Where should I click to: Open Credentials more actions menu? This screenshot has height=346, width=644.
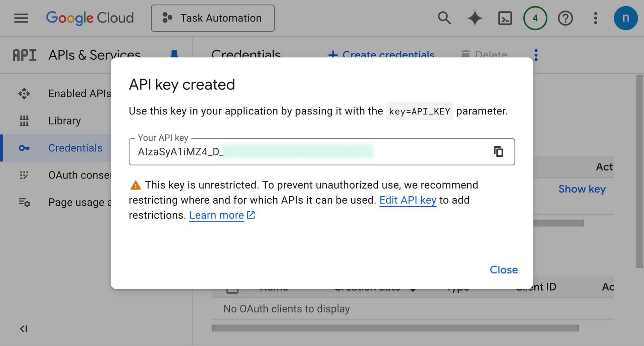(536, 55)
